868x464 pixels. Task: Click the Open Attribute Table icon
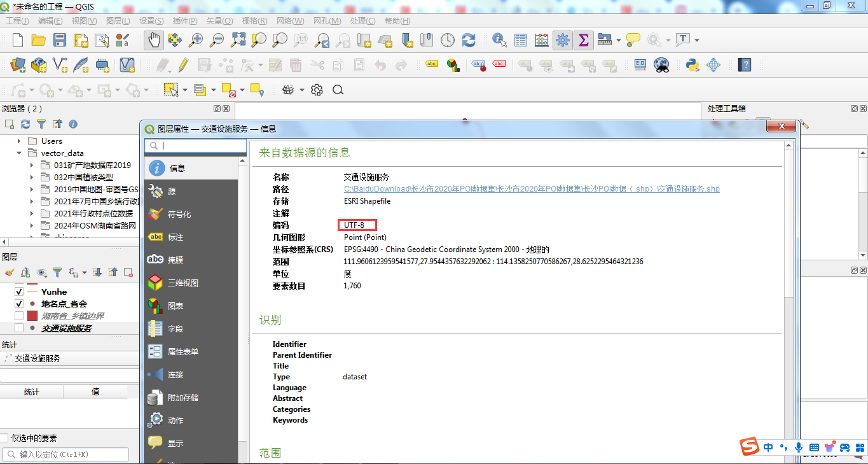point(521,40)
